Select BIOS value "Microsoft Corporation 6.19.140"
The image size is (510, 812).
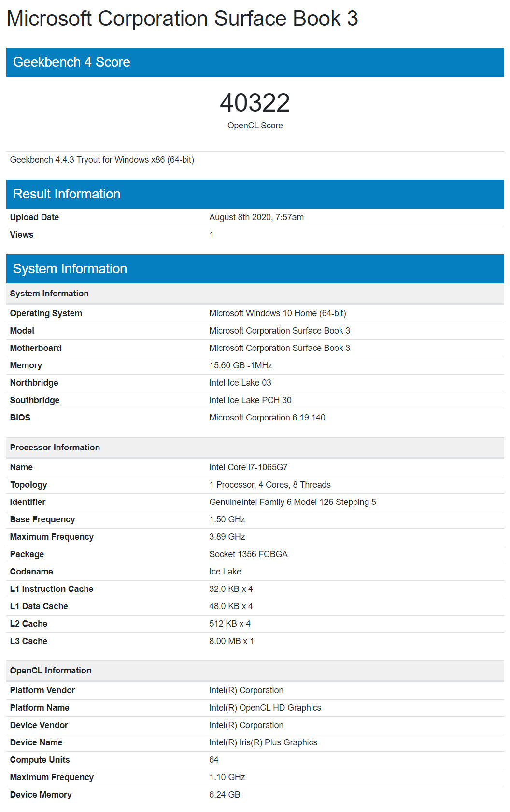267,418
